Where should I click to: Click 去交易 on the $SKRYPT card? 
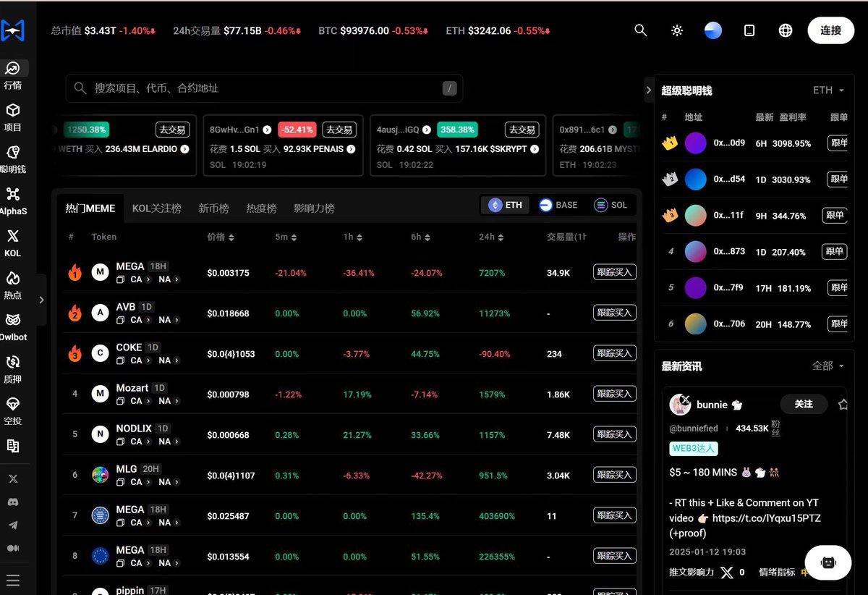522,130
